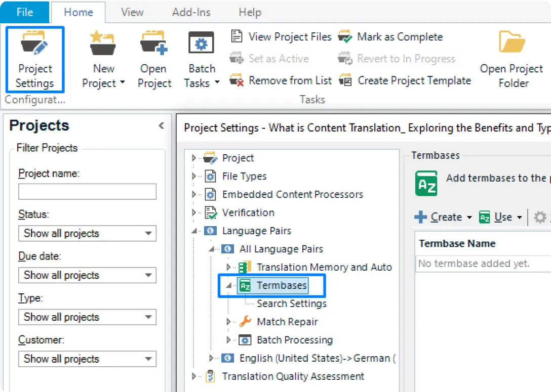The height and width of the screenshot is (392, 551).
Task: Collapse the Language Pairs tree node
Action: [193, 231]
